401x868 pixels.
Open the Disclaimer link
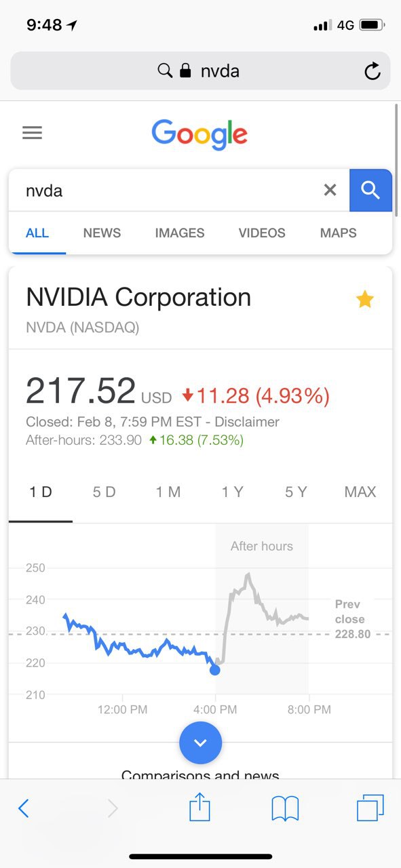click(247, 422)
